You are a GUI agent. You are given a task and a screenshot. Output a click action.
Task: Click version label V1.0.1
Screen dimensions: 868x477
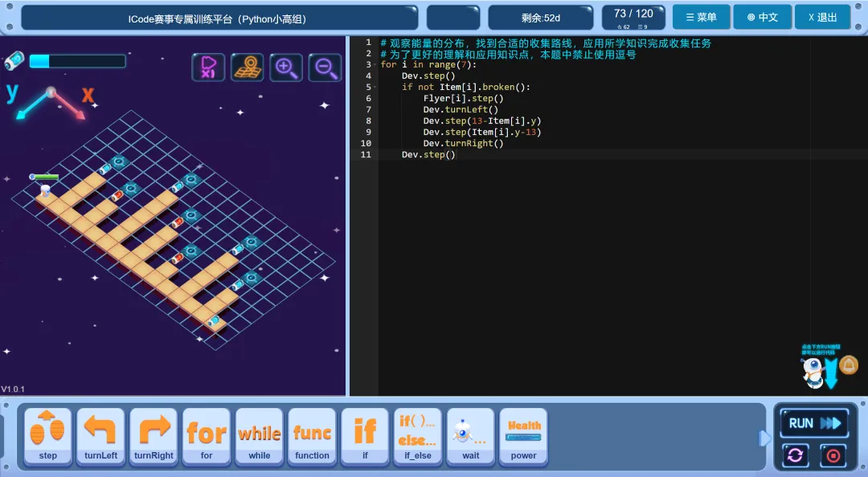(x=13, y=389)
